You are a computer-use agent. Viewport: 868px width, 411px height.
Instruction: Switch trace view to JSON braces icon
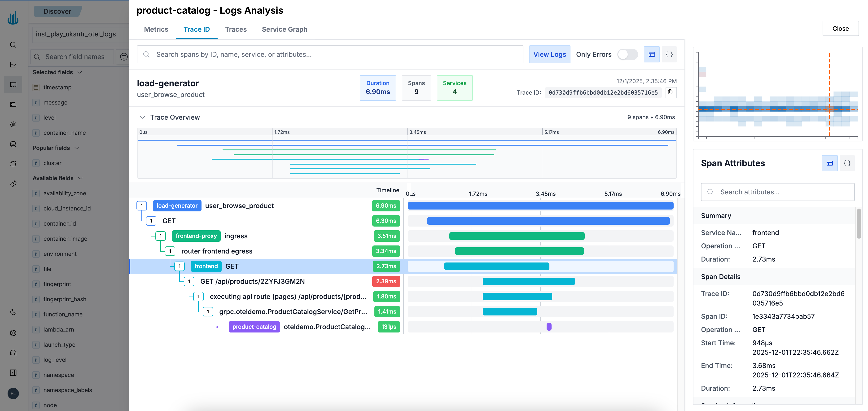point(669,54)
